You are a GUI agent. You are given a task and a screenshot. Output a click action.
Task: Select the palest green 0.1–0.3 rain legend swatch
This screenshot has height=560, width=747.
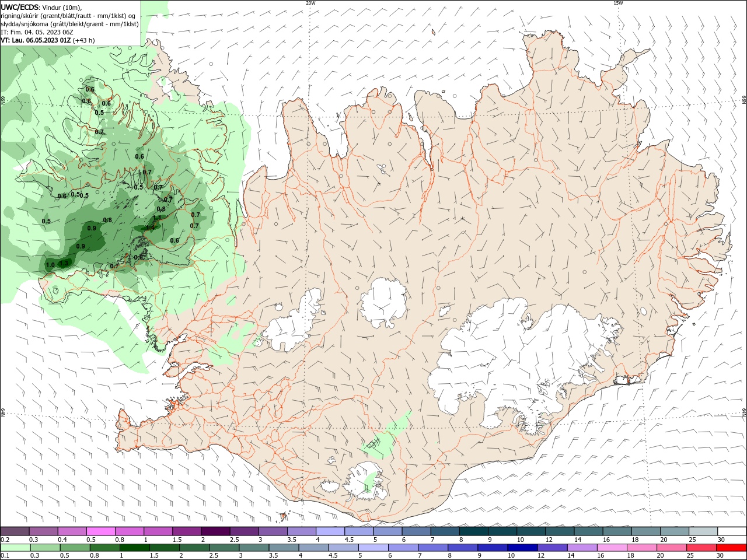click(15, 548)
